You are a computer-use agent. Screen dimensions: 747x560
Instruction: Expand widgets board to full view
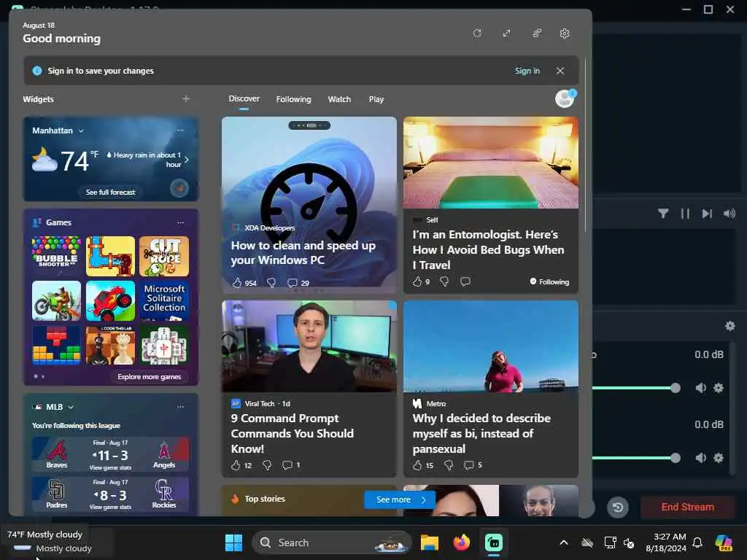(x=506, y=34)
